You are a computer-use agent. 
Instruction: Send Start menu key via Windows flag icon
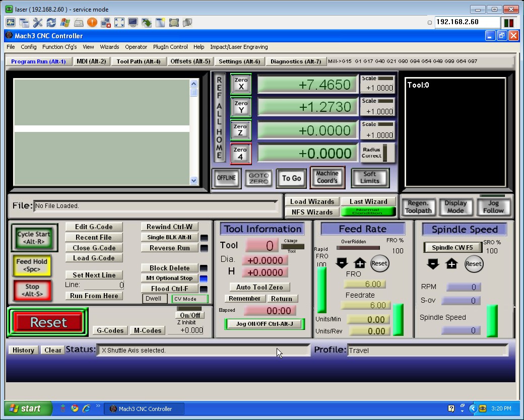(65, 23)
